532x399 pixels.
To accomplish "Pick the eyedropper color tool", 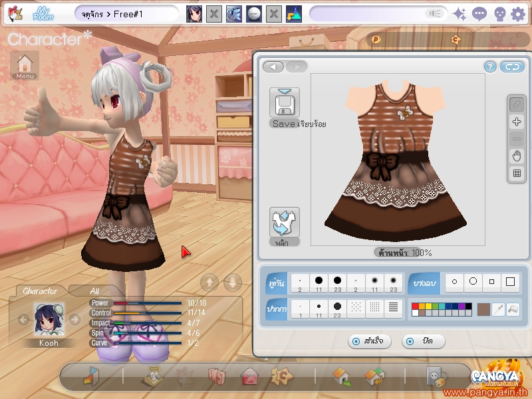I will point(498,309).
